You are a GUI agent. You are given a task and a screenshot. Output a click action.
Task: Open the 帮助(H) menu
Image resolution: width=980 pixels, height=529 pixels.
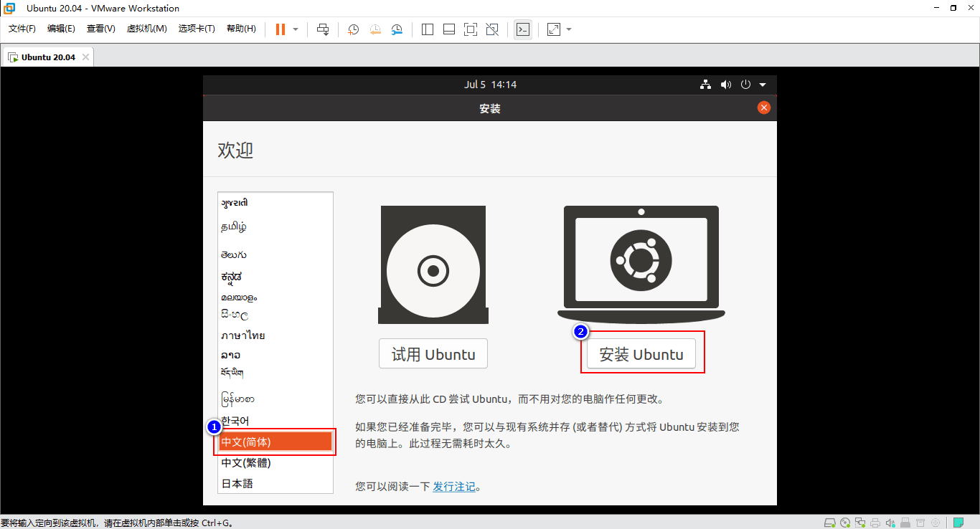pos(241,29)
